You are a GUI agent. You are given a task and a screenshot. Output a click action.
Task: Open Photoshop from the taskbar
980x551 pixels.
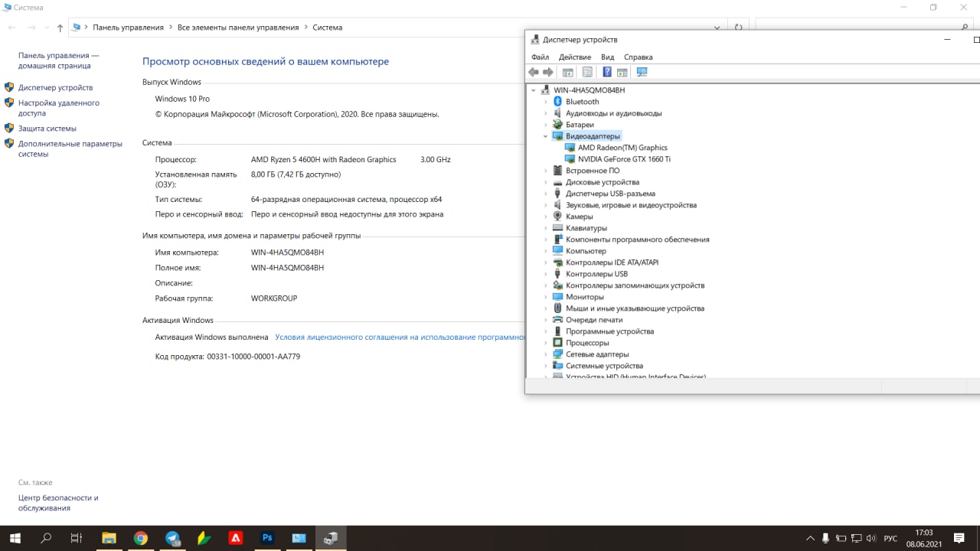tap(267, 538)
